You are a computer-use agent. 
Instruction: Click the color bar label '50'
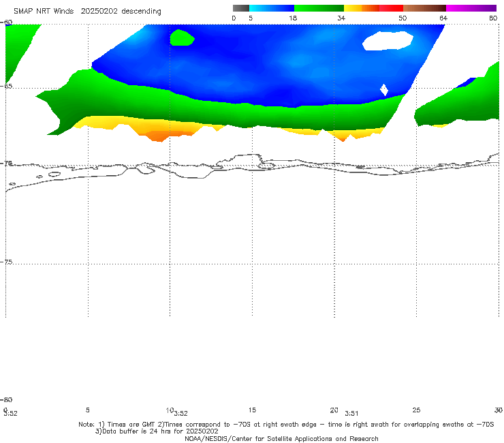click(x=403, y=18)
